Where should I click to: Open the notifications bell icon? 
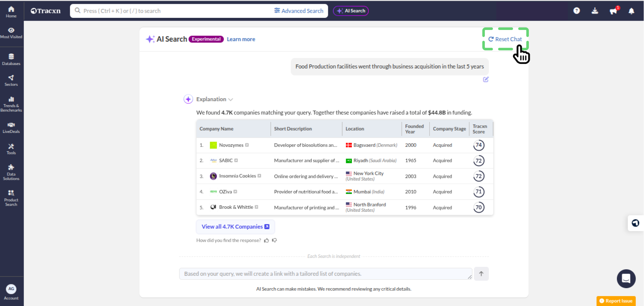click(631, 11)
